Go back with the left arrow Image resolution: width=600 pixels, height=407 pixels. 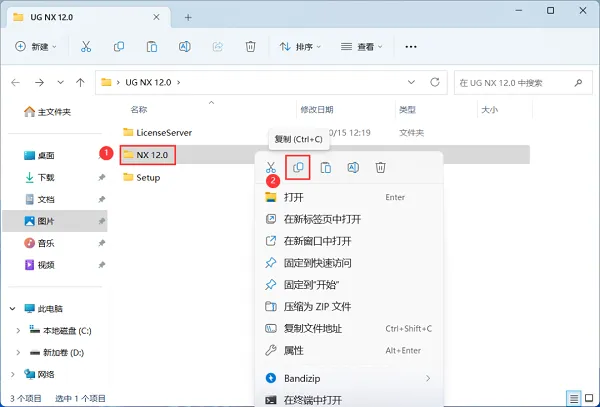pos(15,82)
